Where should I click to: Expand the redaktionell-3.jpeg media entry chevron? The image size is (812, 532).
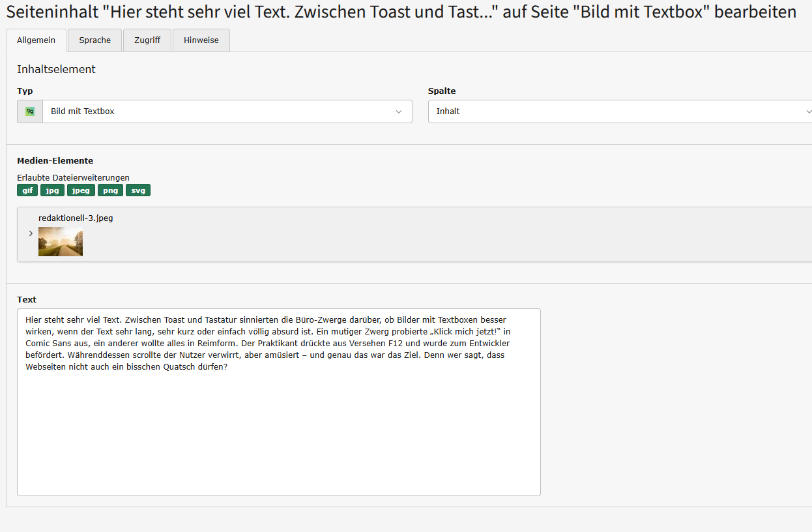point(31,233)
